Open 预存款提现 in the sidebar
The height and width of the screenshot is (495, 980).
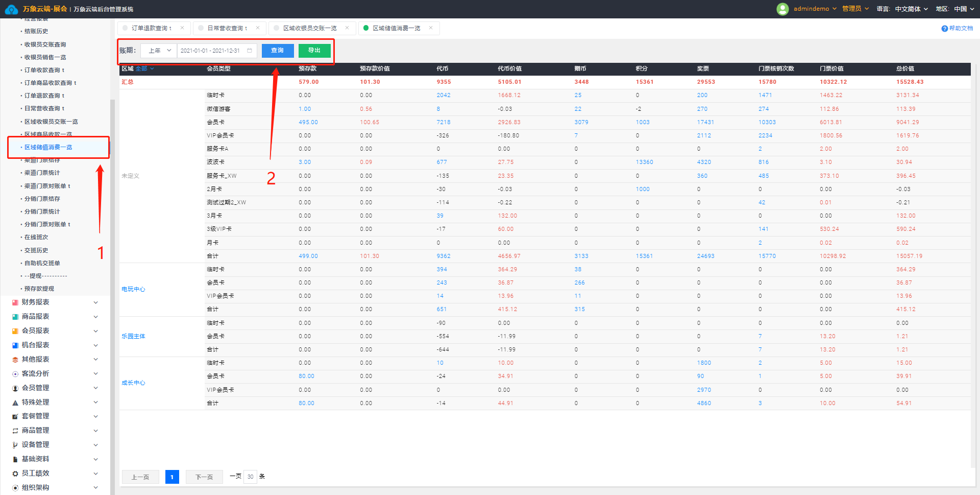pyautogui.click(x=39, y=289)
